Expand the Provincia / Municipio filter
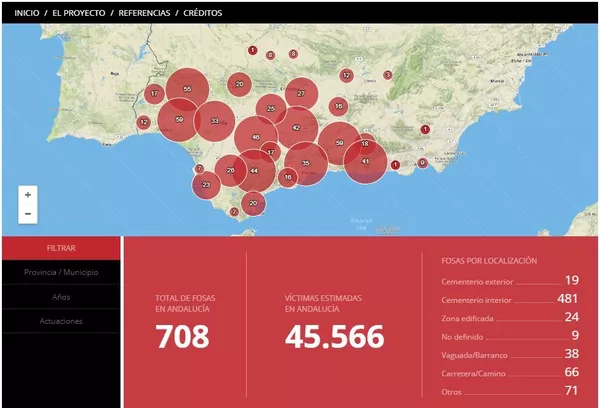This screenshot has width=600, height=408. point(61,273)
